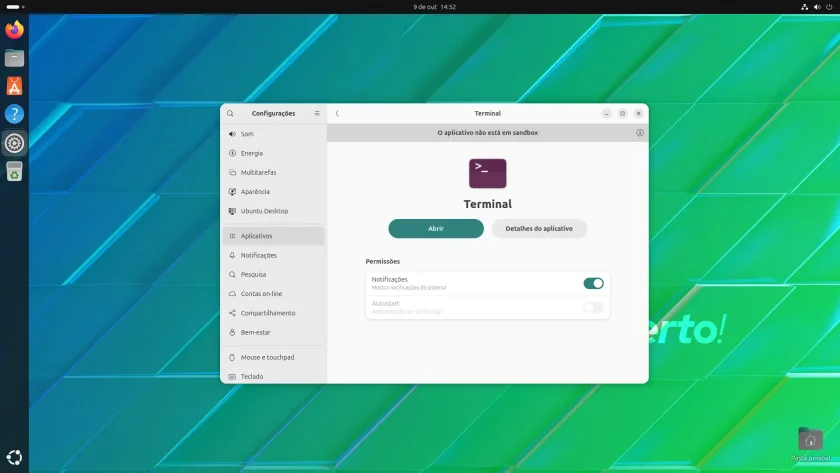This screenshot has height=473, width=840.
Task: Click the Abrir button
Action: click(x=436, y=229)
